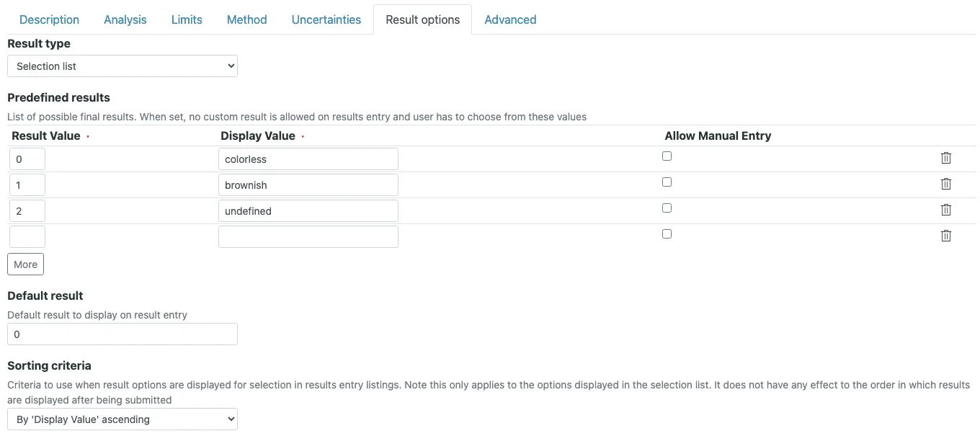Enable manual entry for colorless
This screenshot has width=980, height=436.
(x=667, y=156)
